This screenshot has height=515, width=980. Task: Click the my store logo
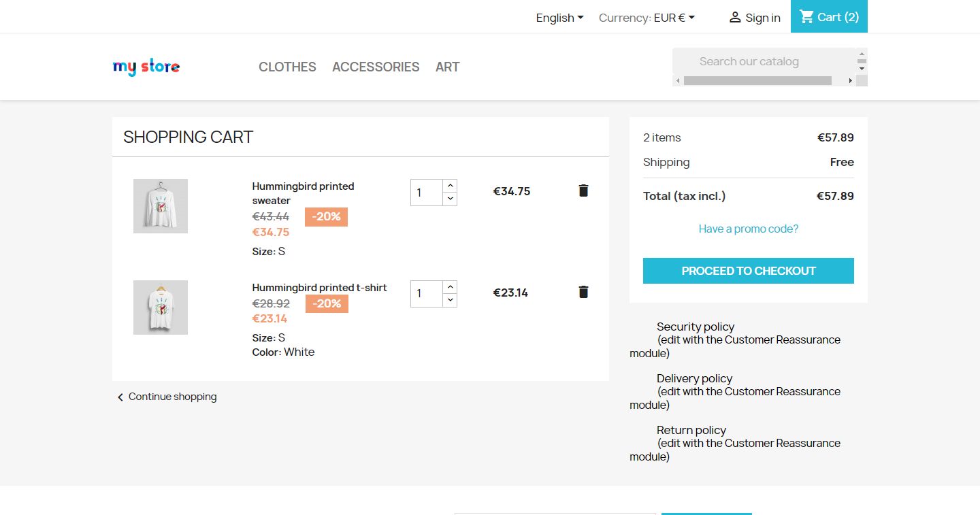[x=146, y=67]
